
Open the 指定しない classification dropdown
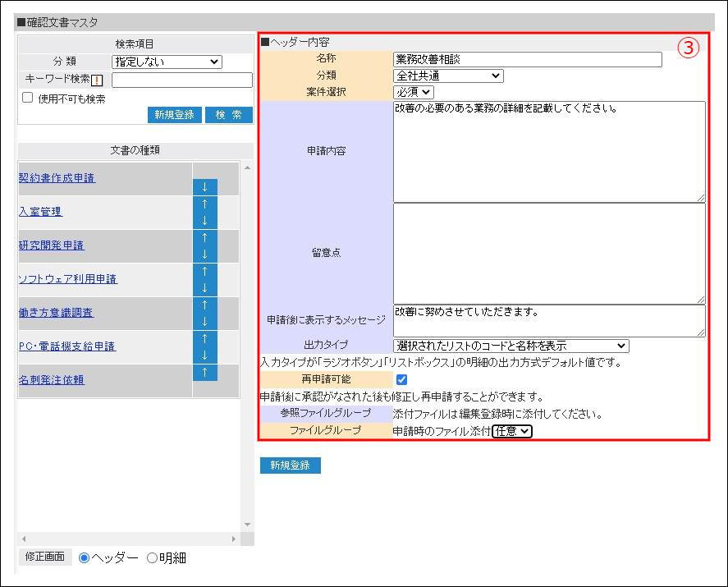[x=168, y=61]
